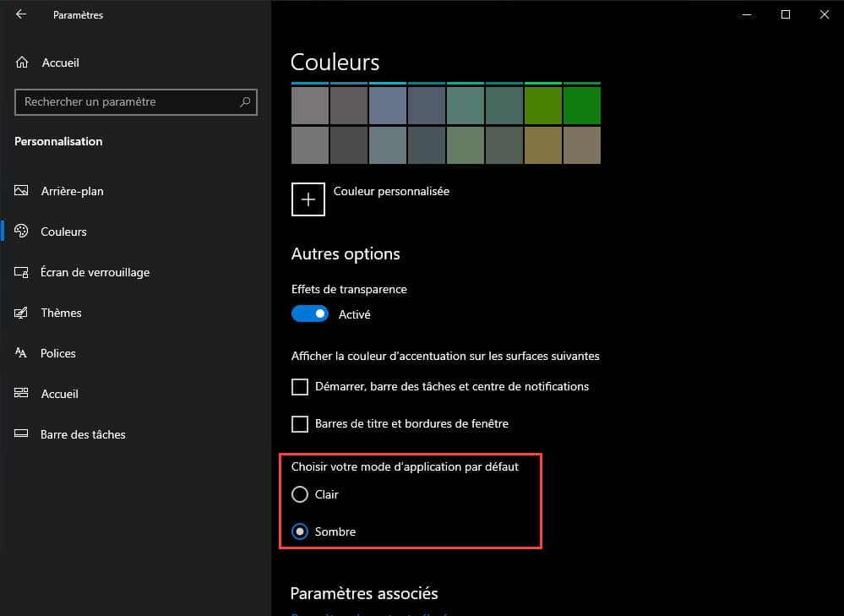Image resolution: width=844 pixels, height=616 pixels.
Task: Click into the Rechercher un paramètre field
Action: point(127,102)
